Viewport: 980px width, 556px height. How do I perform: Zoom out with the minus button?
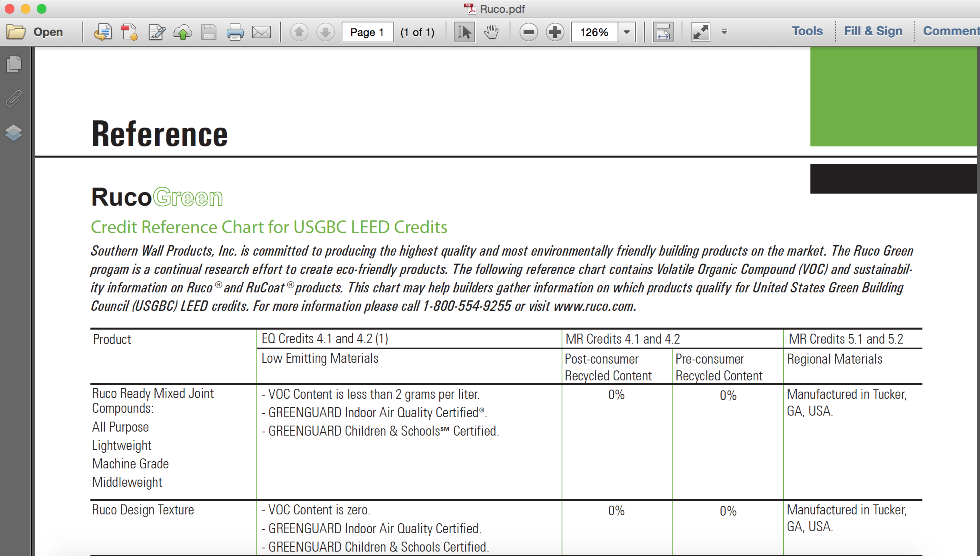[x=528, y=32]
